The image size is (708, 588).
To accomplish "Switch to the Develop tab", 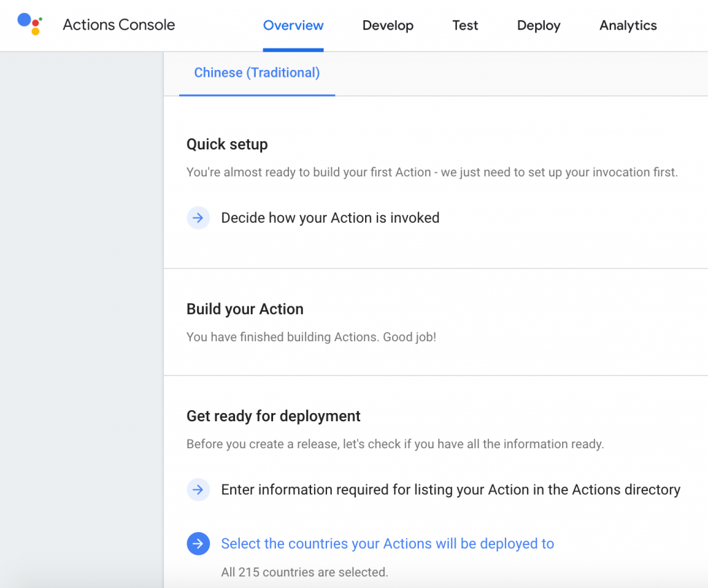I will [388, 26].
